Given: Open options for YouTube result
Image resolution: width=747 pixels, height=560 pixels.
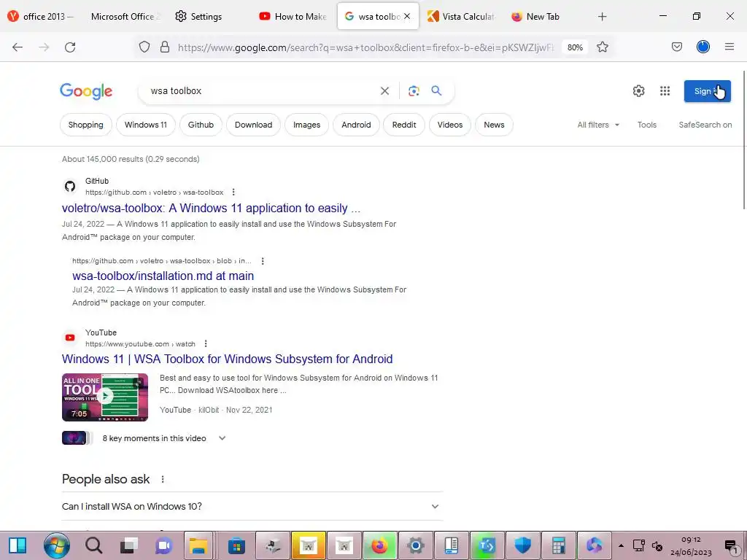Looking at the screenshot, I should coord(206,344).
